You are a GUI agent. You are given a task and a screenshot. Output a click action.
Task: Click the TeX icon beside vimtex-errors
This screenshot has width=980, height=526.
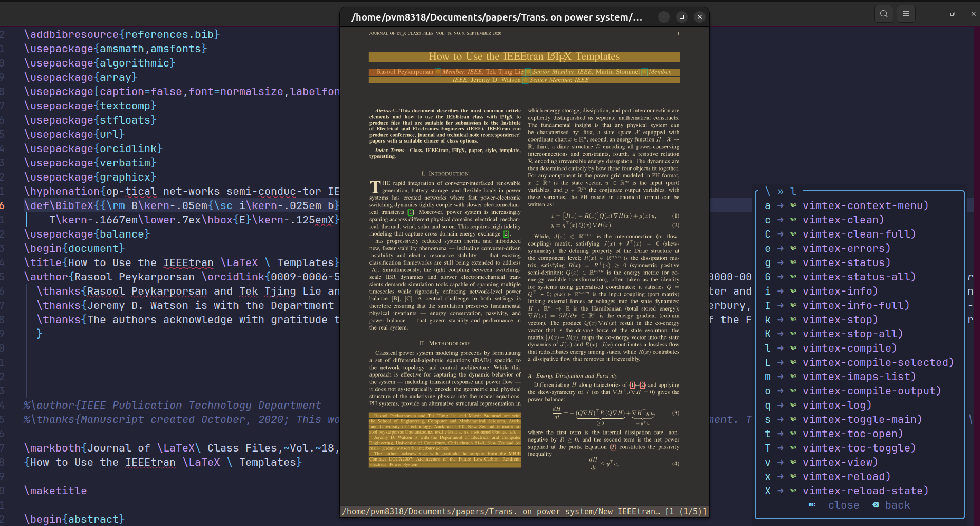coord(793,248)
